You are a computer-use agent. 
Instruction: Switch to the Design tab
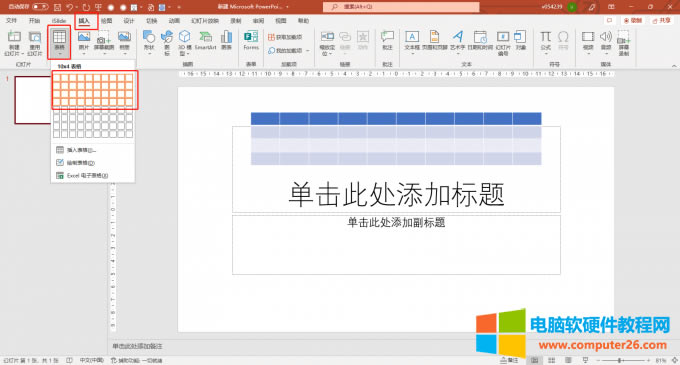pos(129,21)
